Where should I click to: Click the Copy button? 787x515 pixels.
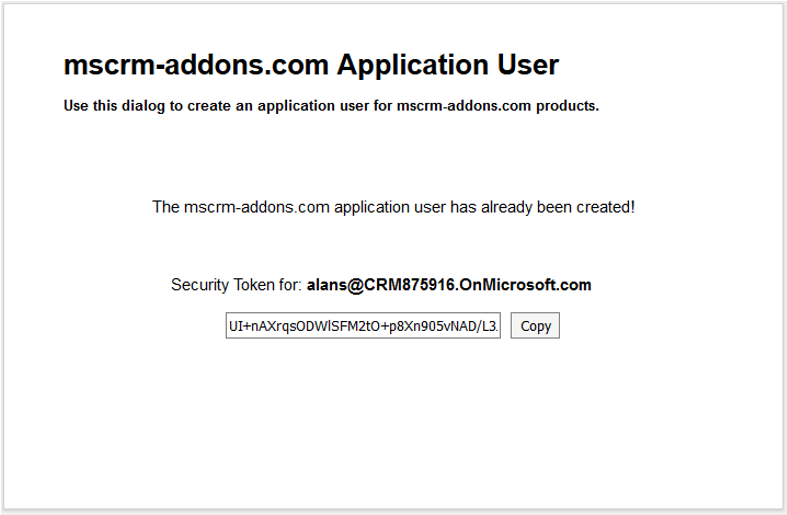pyautogui.click(x=535, y=326)
